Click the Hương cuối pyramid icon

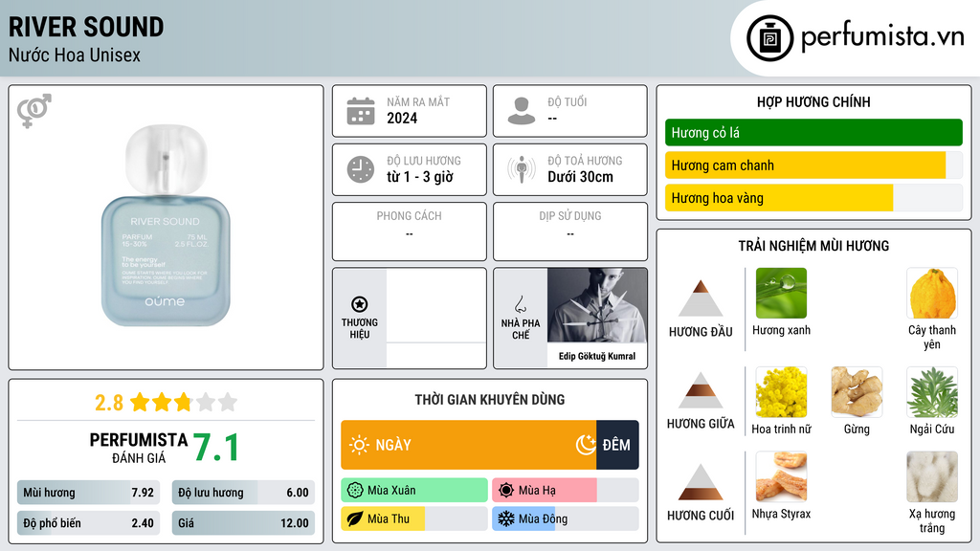pyautogui.click(x=701, y=482)
